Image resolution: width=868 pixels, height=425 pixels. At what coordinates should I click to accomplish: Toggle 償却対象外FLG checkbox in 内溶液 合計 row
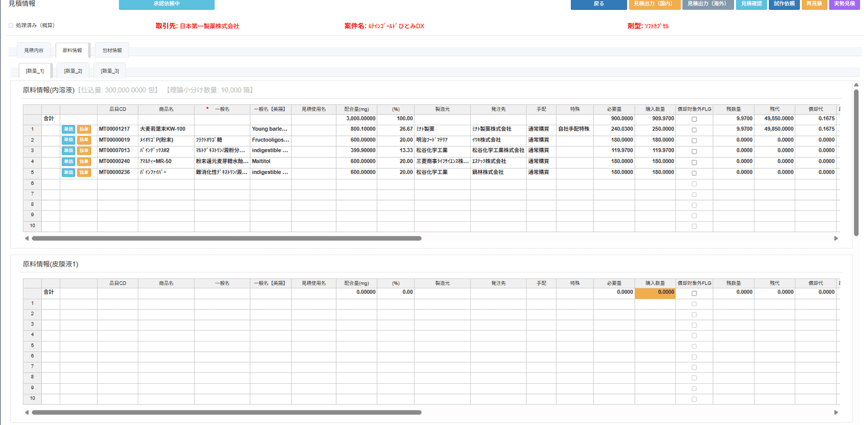point(694,119)
